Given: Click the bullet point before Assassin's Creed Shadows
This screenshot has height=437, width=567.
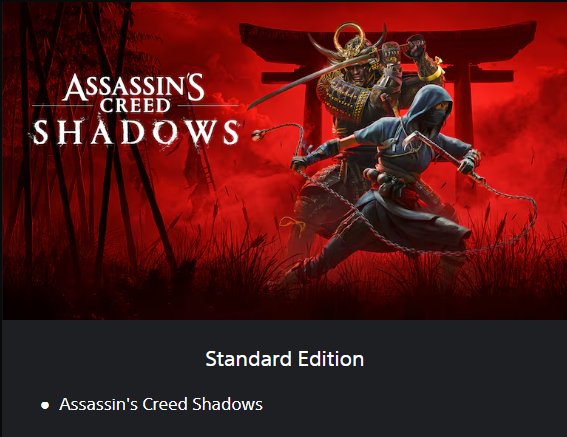Looking at the screenshot, I should coord(45,405).
